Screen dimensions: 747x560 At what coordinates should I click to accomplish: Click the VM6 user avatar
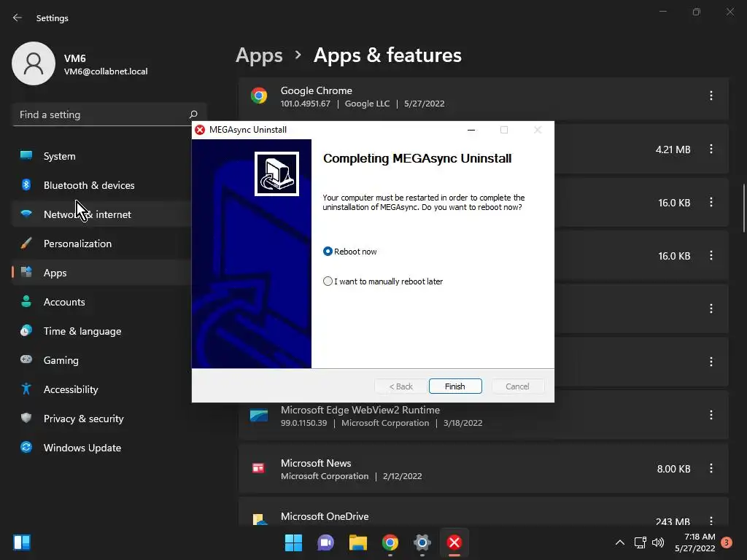(34, 63)
